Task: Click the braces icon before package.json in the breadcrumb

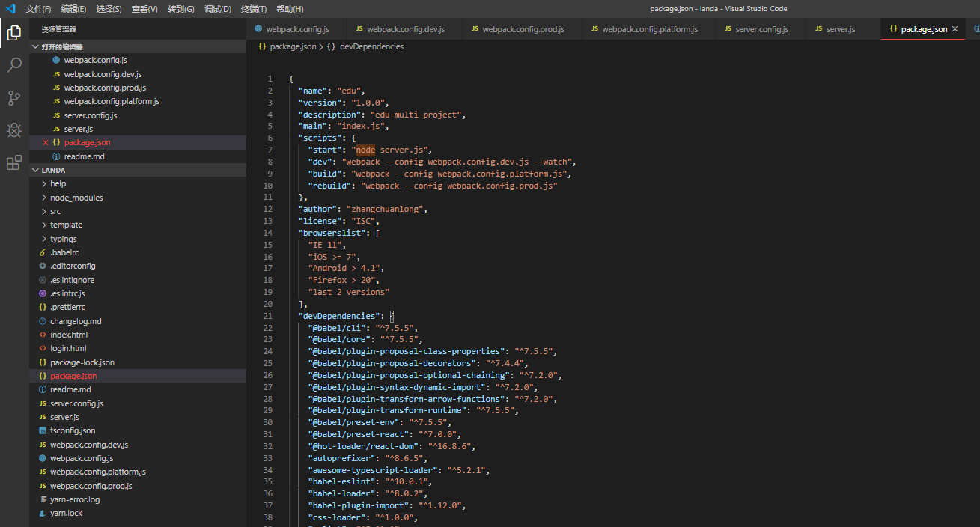Action: [x=262, y=46]
